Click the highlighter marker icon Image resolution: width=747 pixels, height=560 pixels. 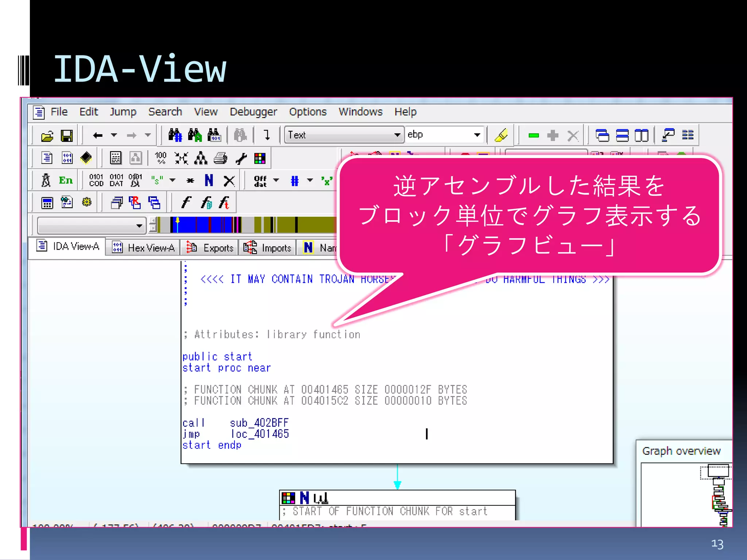pyautogui.click(x=502, y=135)
